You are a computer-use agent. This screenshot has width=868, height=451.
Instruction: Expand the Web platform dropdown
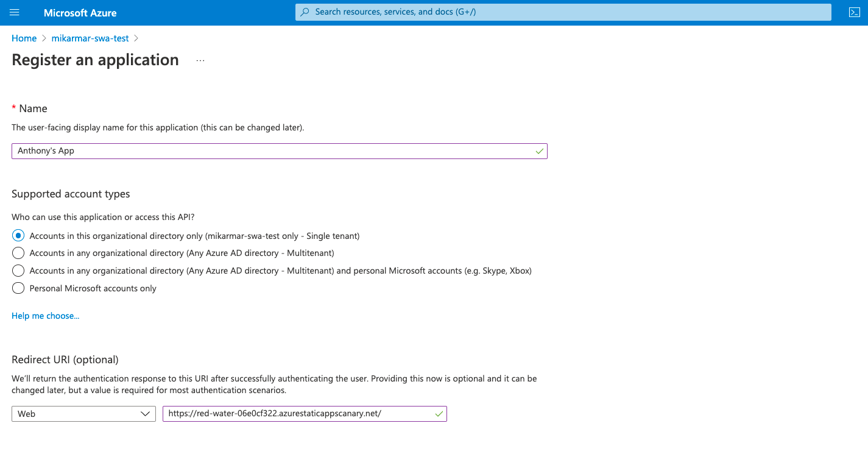[83, 414]
